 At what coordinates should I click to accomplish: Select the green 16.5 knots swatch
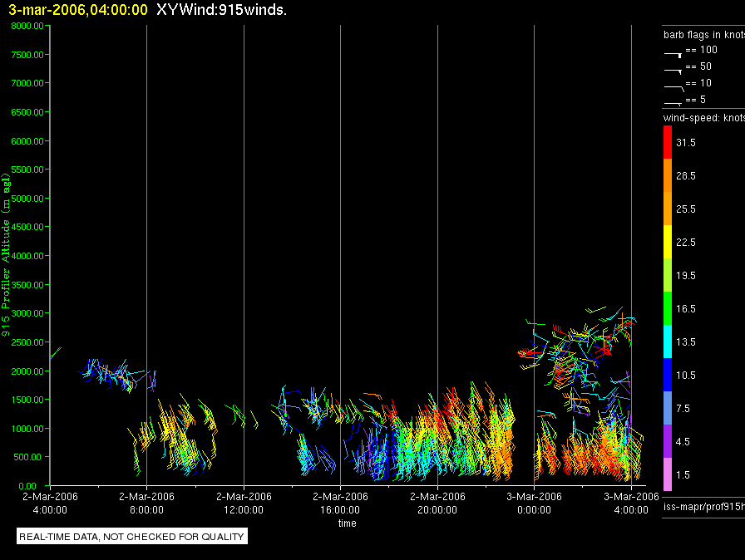[x=668, y=308]
